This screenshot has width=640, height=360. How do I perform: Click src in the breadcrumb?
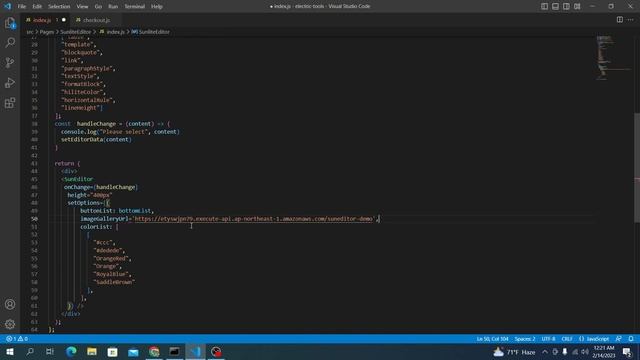pyautogui.click(x=30, y=32)
